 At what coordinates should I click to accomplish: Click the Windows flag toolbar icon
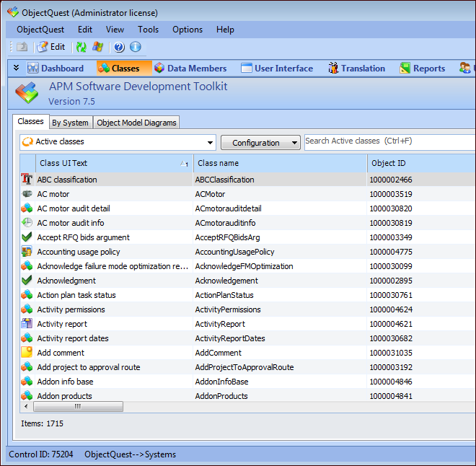98,47
